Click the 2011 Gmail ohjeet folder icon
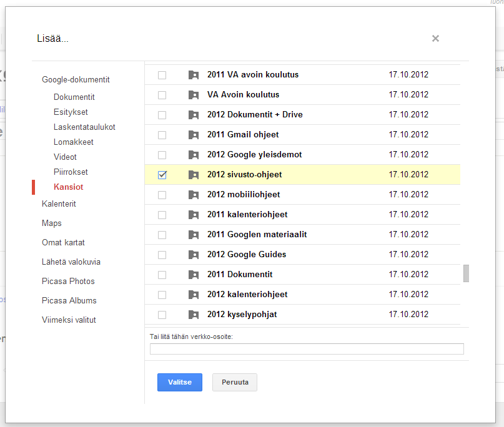This screenshot has height=427, width=504. coord(194,135)
